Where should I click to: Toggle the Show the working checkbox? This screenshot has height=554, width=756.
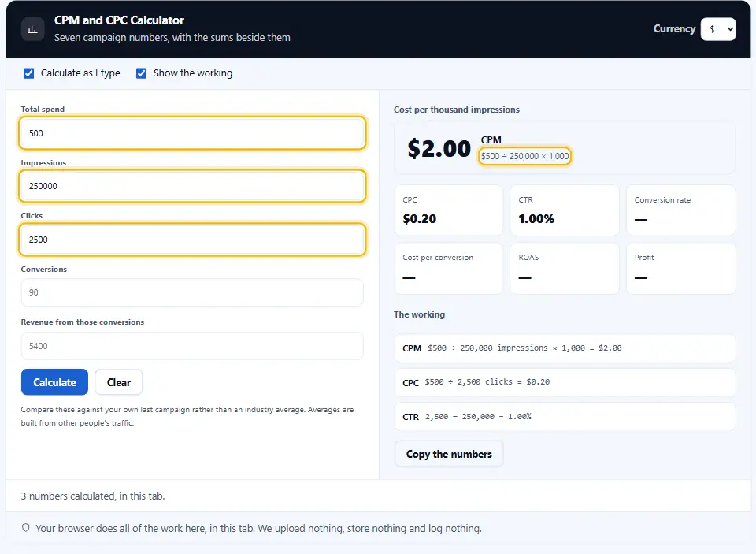pos(141,73)
